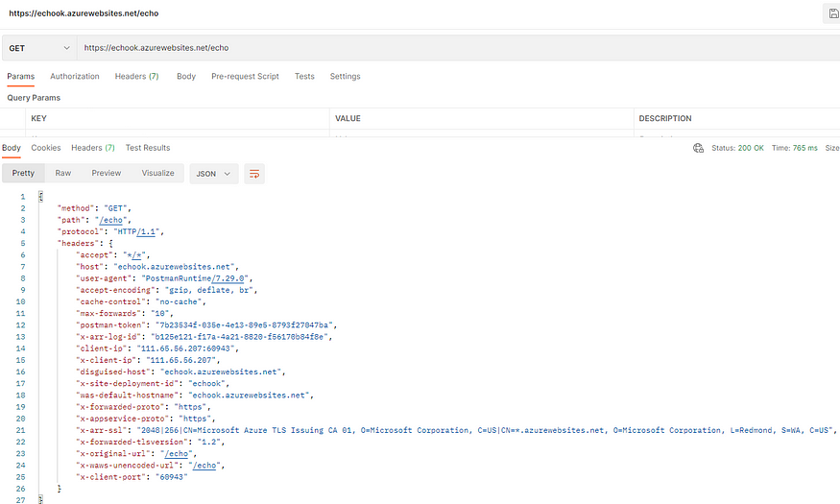Viewport: 840px width, 504px height.
Task: Click the /1.1 link in protocol line
Action: pyautogui.click(x=146, y=232)
